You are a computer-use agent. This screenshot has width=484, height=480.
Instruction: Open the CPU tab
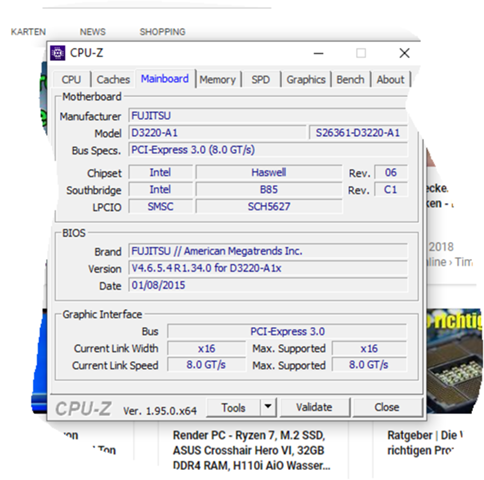coord(71,79)
